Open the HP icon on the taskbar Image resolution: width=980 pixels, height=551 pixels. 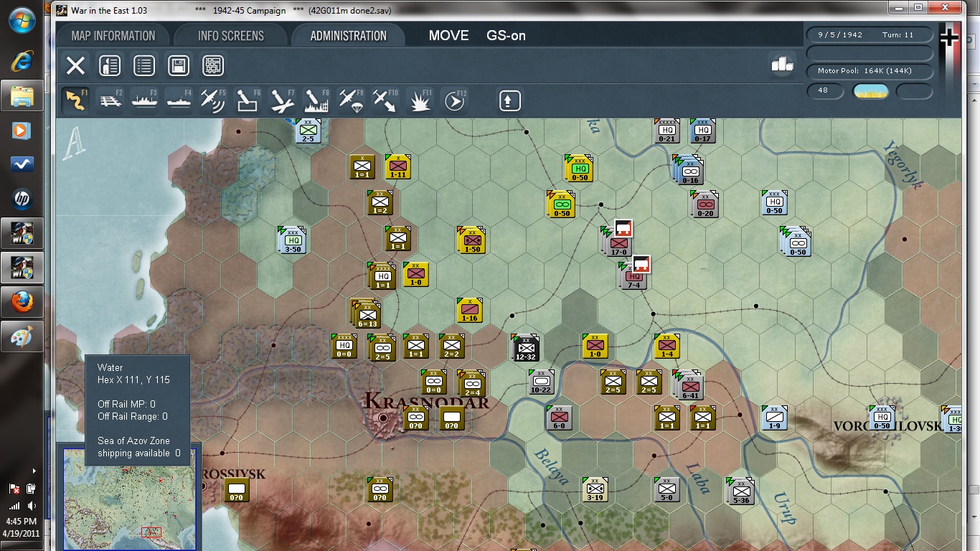(x=22, y=199)
